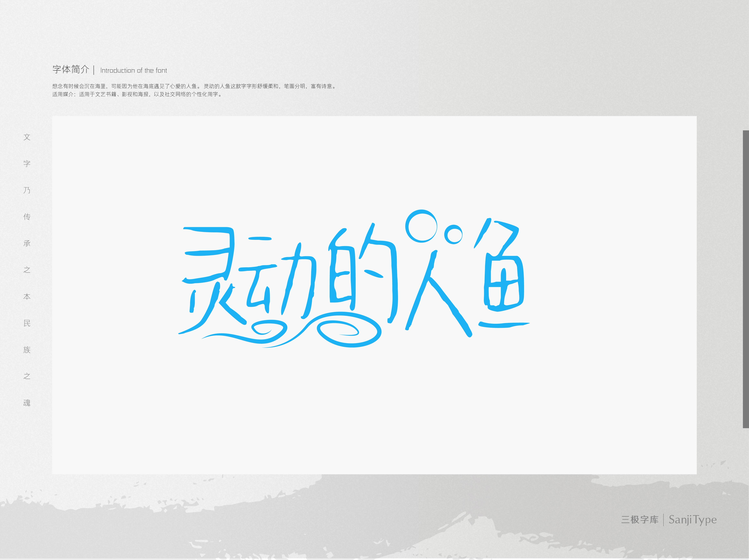
Task: Click the vertical sidebar character 魂
Action: (x=27, y=403)
